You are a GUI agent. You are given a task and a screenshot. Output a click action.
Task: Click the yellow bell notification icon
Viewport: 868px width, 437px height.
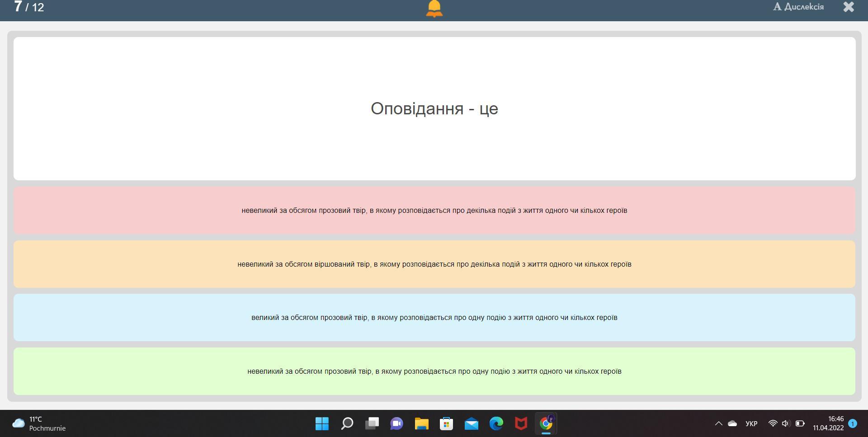[434, 8]
